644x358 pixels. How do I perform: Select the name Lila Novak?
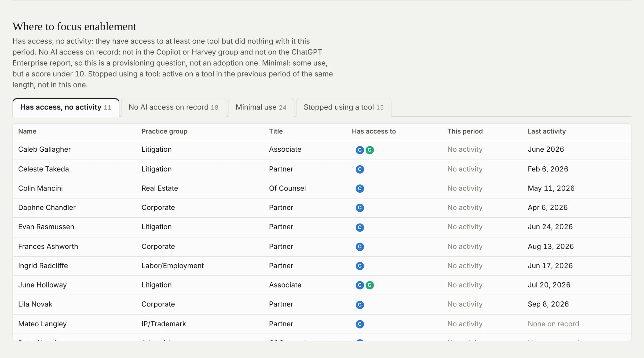pyautogui.click(x=35, y=304)
